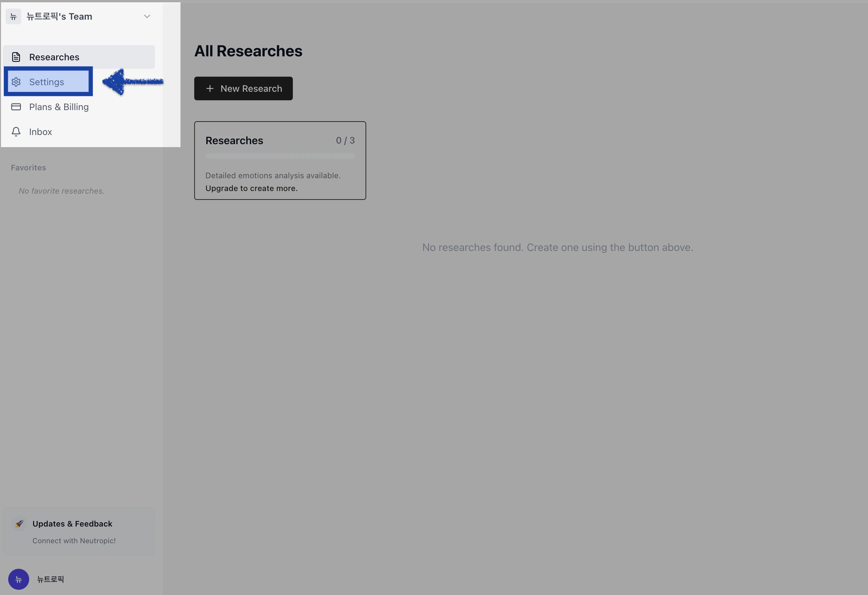The image size is (868, 595).
Task: Click the Settings gear icon
Action: [x=16, y=82]
